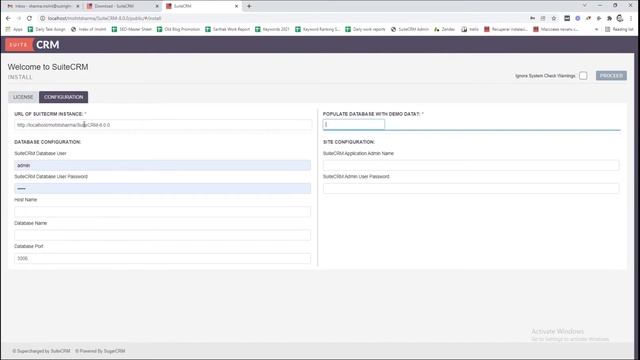This screenshot has width=640, height=360.
Task: Tick Ignore System Check Warnings checkbox
Action: click(x=583, y=76)
